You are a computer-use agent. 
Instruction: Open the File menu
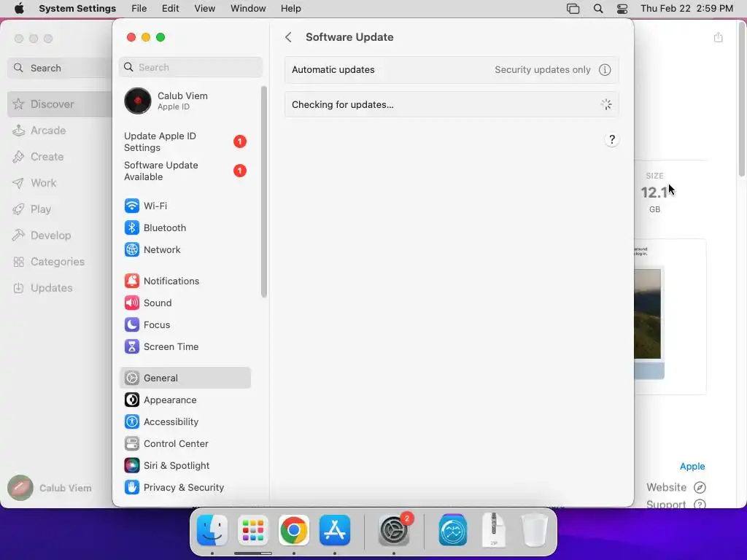click(139, 9)
